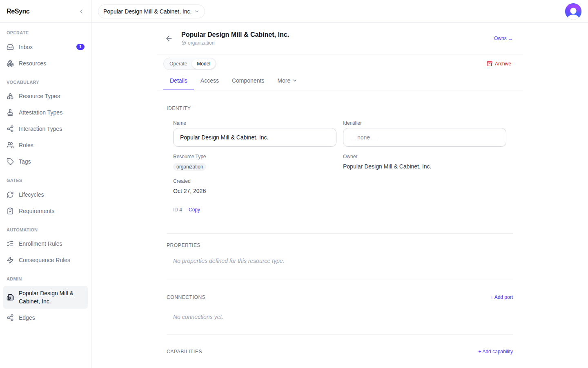This screenshot has height=368, width=588.
Task: Click the Name input field
Action: 255,137
